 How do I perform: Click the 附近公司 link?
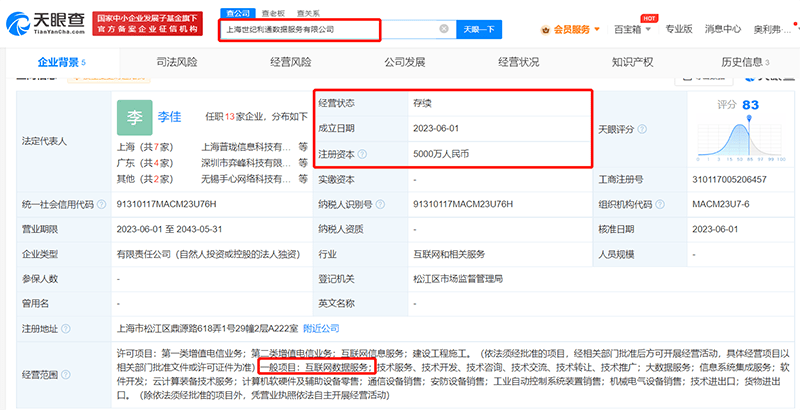pyautogui.click(x=321, y=328)
